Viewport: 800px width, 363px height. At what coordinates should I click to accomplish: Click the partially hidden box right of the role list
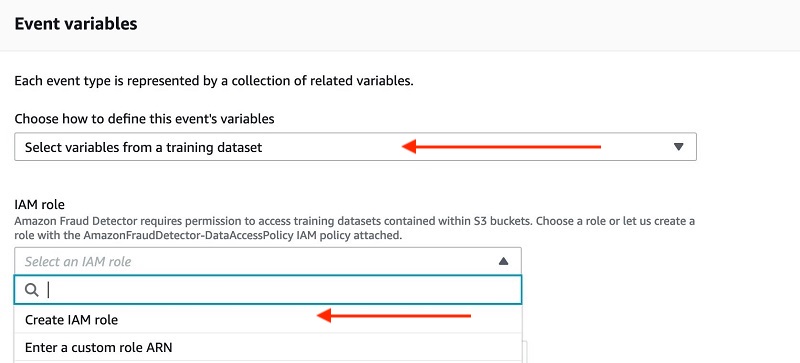coord(525,351)
